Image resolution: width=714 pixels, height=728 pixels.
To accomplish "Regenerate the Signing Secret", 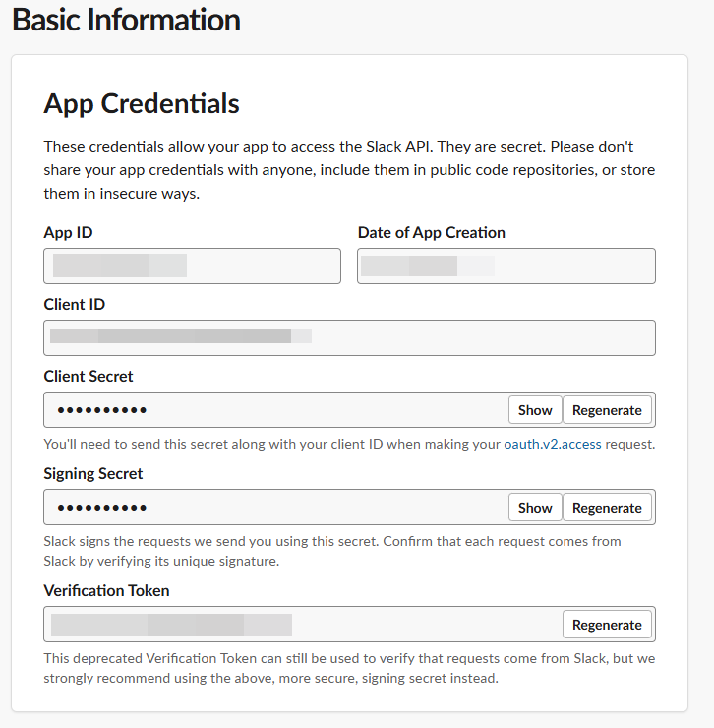I will pos(607,508).
